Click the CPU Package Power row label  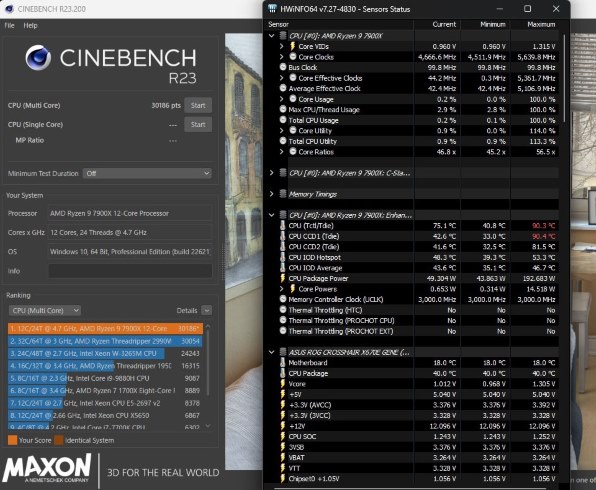318,278
